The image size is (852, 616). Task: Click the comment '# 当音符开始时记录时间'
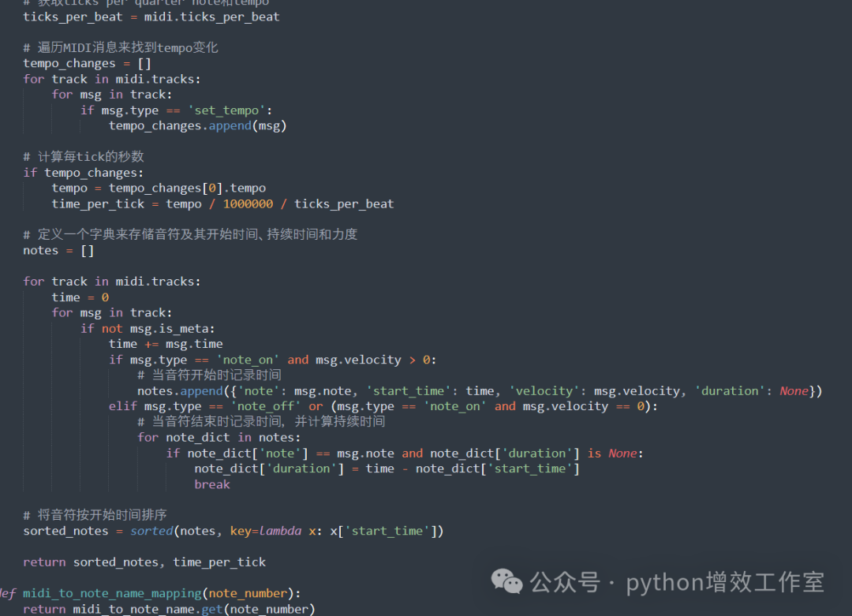pyautogui.click(x=209, y=375)
